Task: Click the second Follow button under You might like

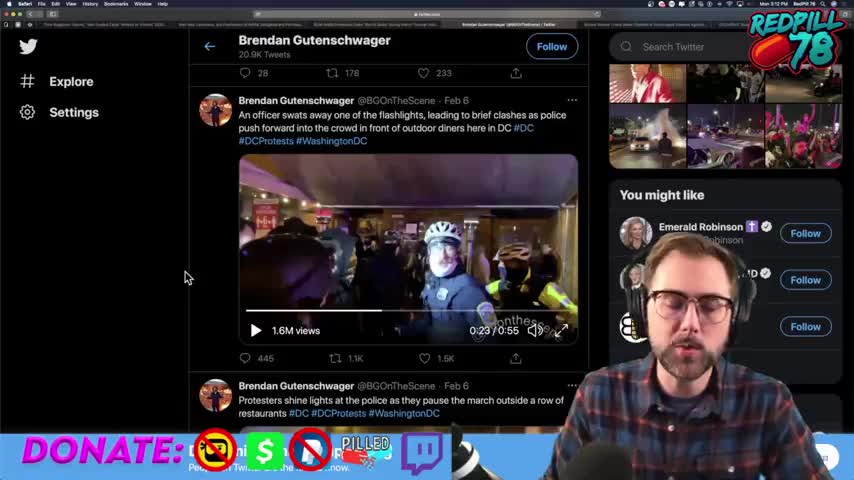Action: pyautogui.click(x=806, y=280)
